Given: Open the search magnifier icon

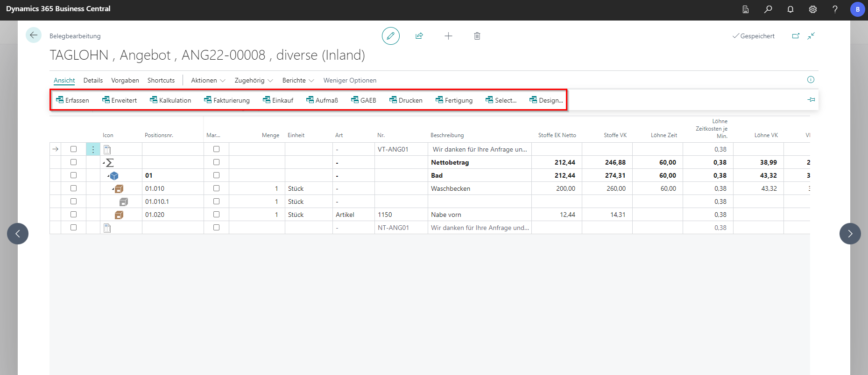Looking at the screenshot, I should (768, 9).
